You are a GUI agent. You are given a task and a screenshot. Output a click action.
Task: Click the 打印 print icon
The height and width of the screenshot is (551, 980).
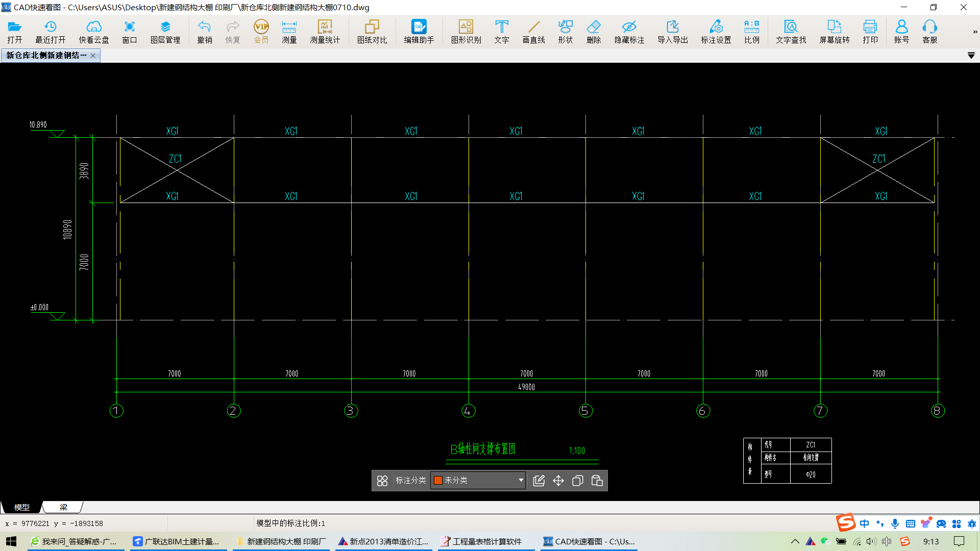point(870,32)
